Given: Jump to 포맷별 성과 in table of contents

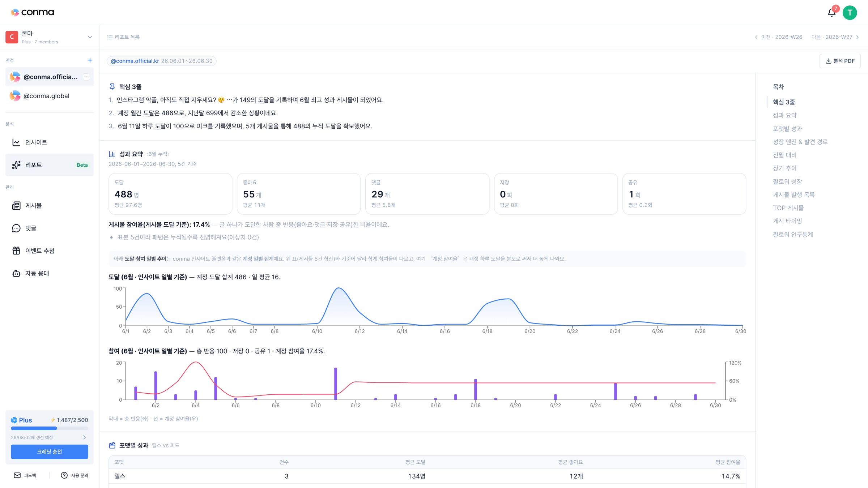Looking at the screenshot, I should 787,129.
